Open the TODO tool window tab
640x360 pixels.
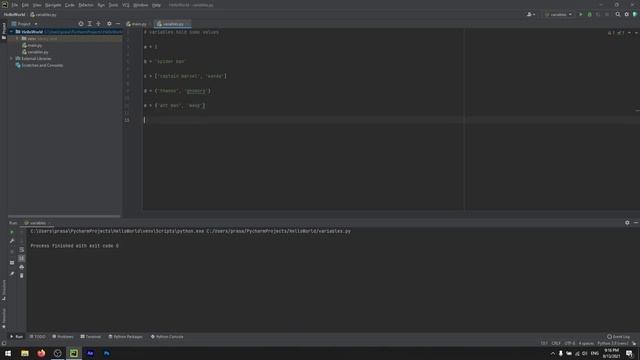coord(38,337)
